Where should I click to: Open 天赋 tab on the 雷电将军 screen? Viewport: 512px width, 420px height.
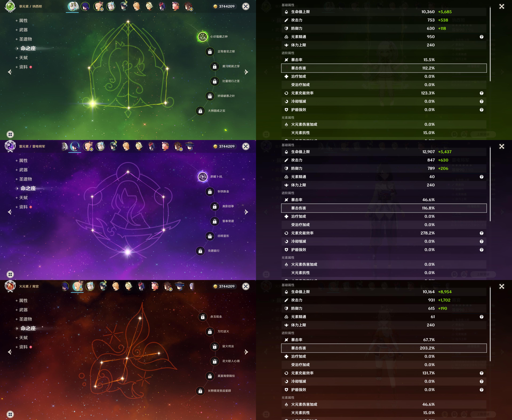(23, 198)
